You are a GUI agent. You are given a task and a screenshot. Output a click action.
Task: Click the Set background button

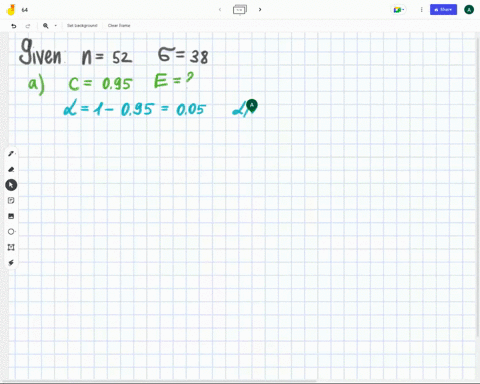tap(82, 26)
